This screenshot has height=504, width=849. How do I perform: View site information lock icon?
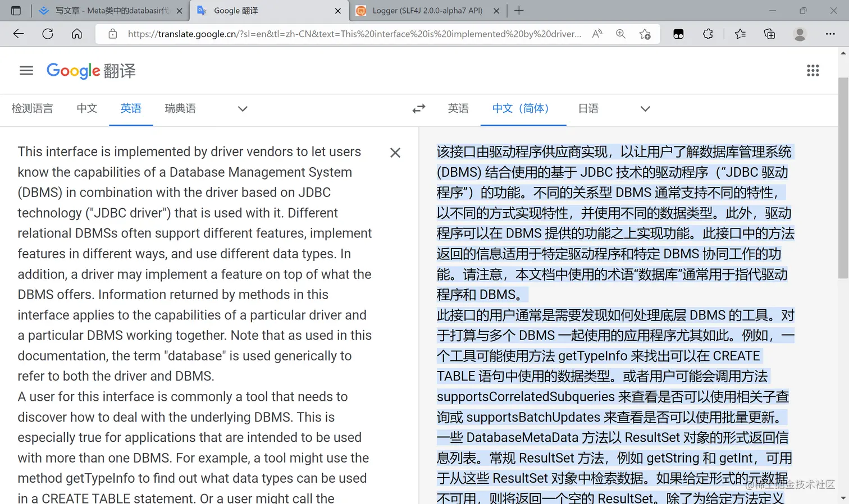click(x=113, y=34)
